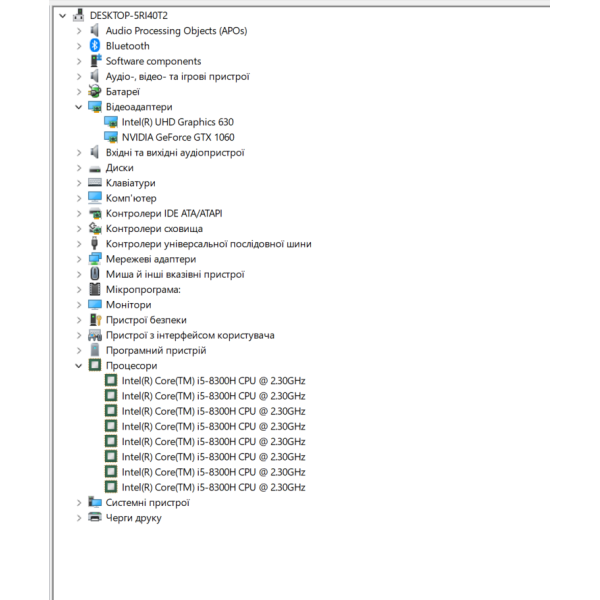600x600 pixels.
Task: Select the Мікропрограма: label
Action: [143, 289]
